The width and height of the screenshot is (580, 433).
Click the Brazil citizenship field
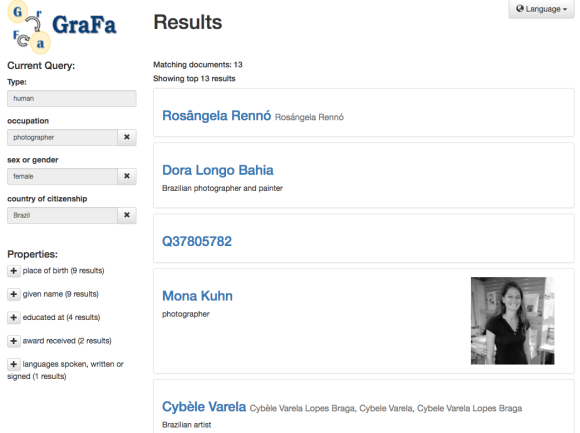point(63,215)
